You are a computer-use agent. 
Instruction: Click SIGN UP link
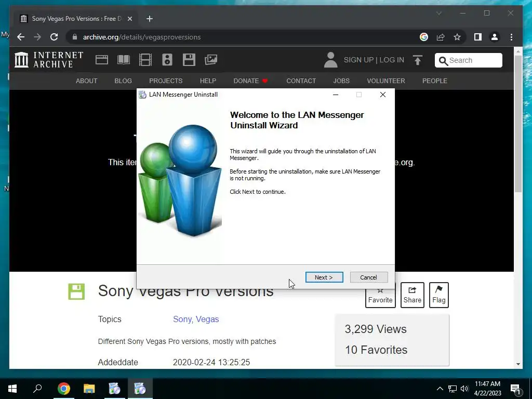coord(358,60)
